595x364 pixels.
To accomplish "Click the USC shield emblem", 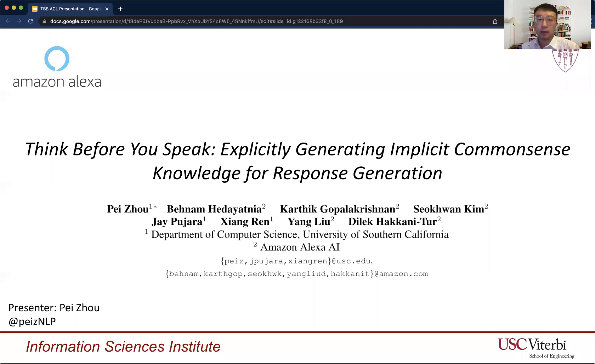I will tap(565, 60).
